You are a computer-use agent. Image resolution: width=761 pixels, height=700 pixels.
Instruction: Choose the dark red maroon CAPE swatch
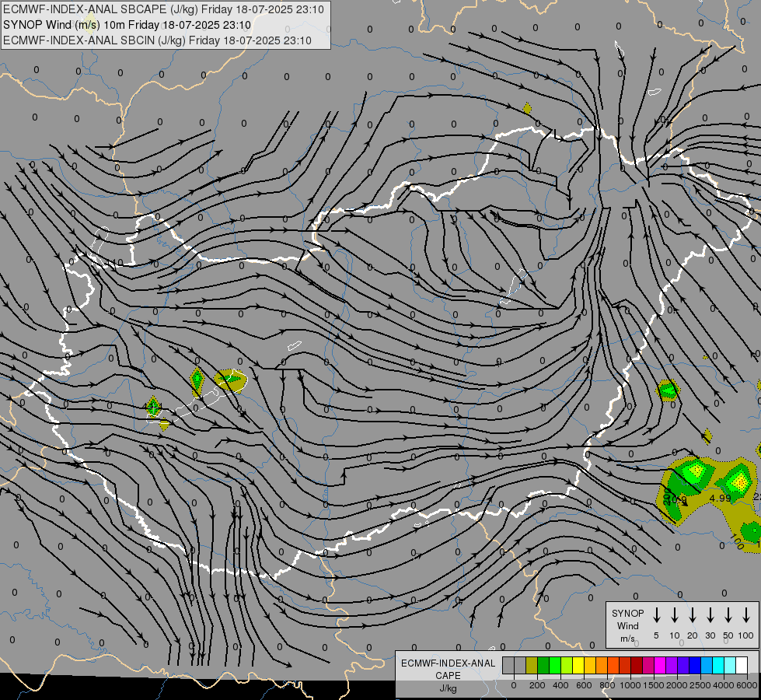coord(637,665)
